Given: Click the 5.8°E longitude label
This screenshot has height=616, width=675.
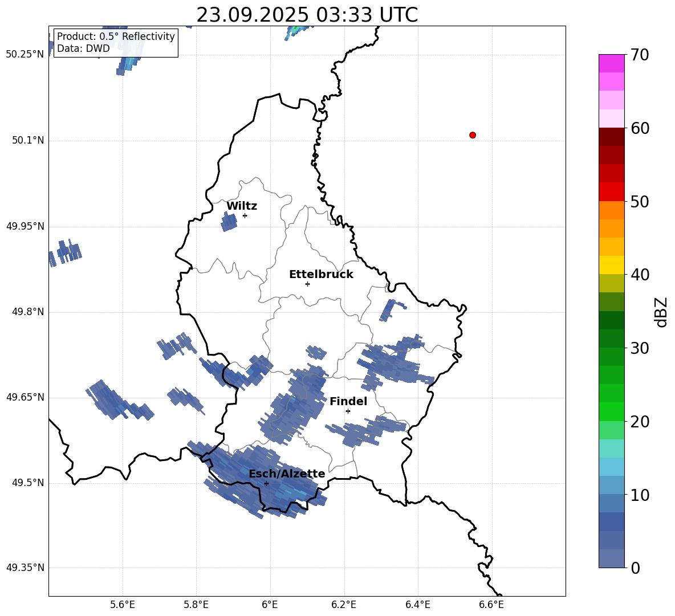Looking at the screenshot, I should (x=196, y=605).
